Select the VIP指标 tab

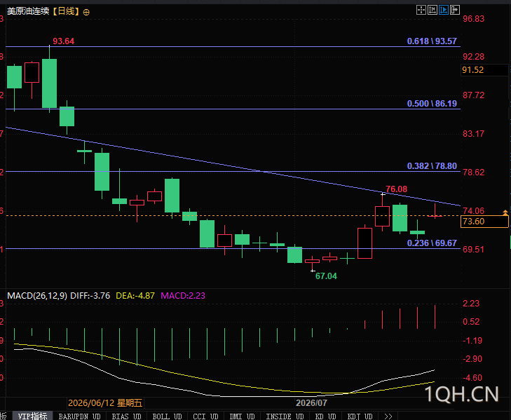[x=32, y=416]
